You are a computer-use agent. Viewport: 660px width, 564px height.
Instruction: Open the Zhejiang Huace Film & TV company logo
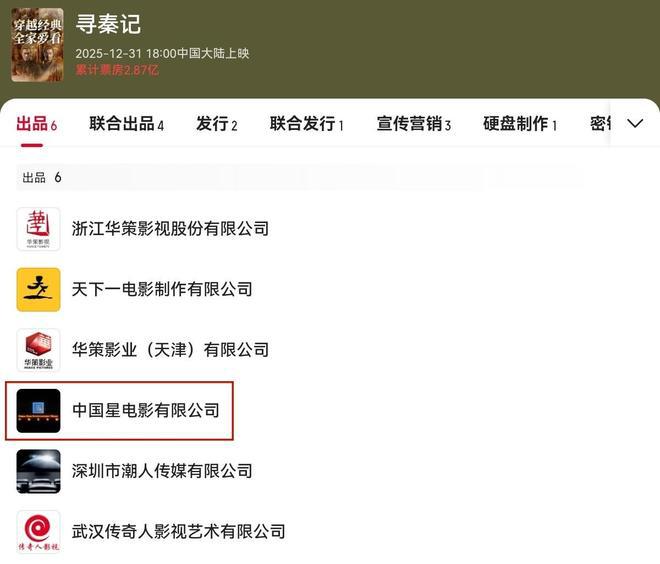[x=38, y=229]
